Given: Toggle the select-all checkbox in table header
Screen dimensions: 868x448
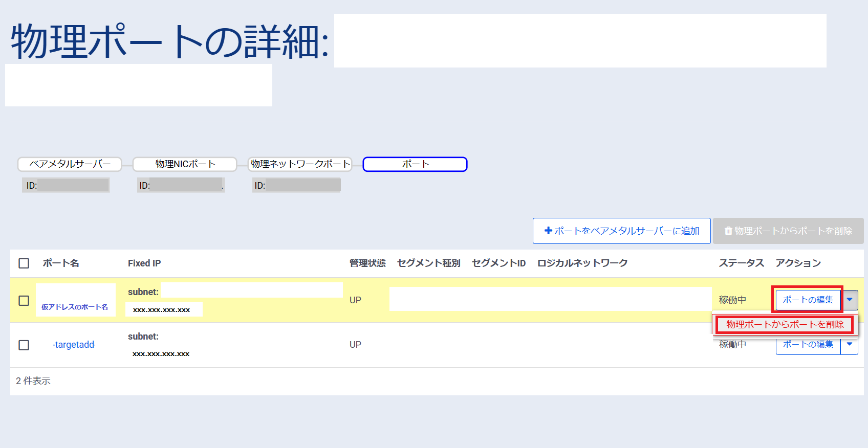Looking at the screenshot, I should pos(24,263).
